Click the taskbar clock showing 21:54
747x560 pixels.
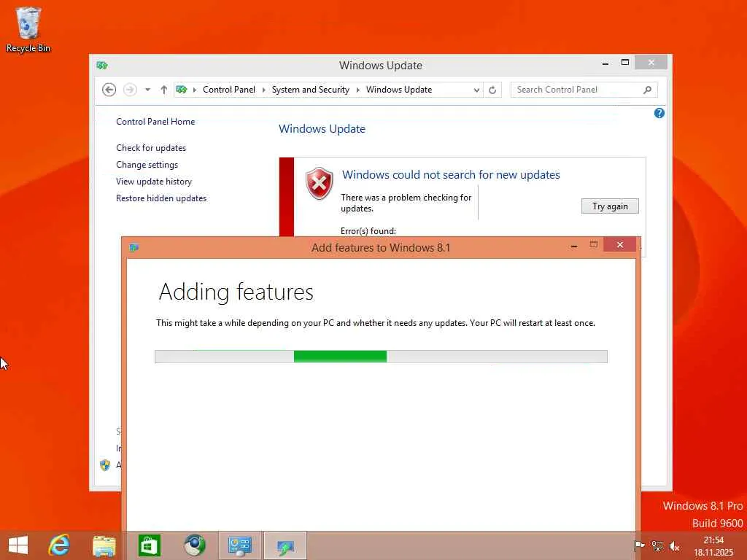[x=713, y=546]
